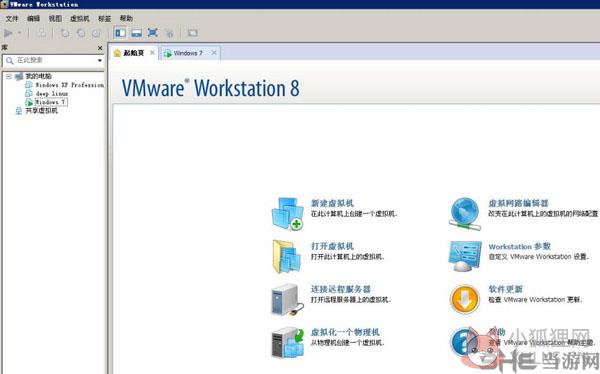Toggle the thumbnail bar toolbar button
The height and width of the screenshot is (374, 600).
point(137,33)
